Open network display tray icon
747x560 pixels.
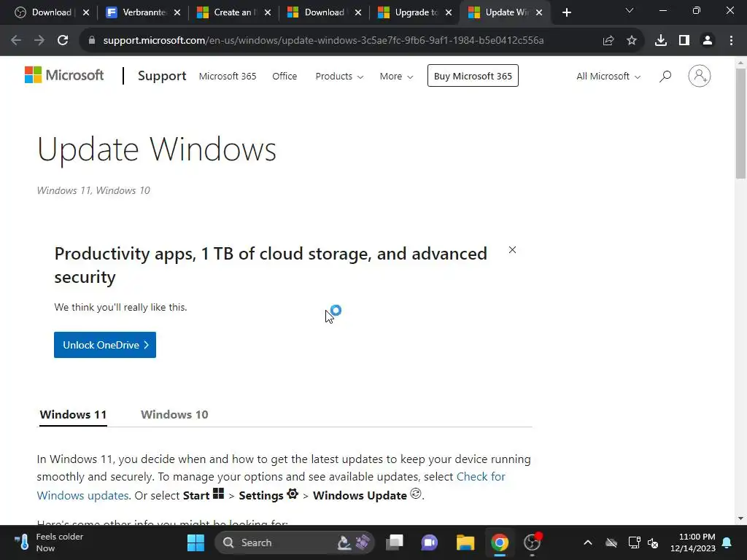click(x=634, y=542)
